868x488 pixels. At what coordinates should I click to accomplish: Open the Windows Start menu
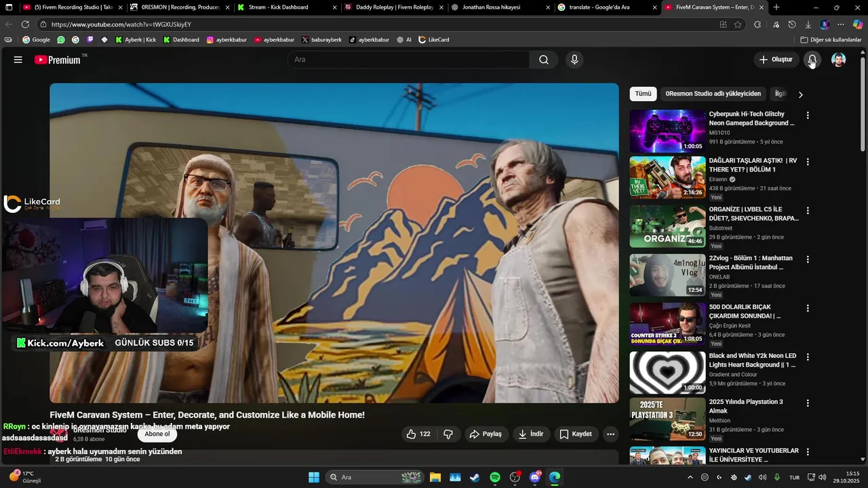click(x=314, y=477)
